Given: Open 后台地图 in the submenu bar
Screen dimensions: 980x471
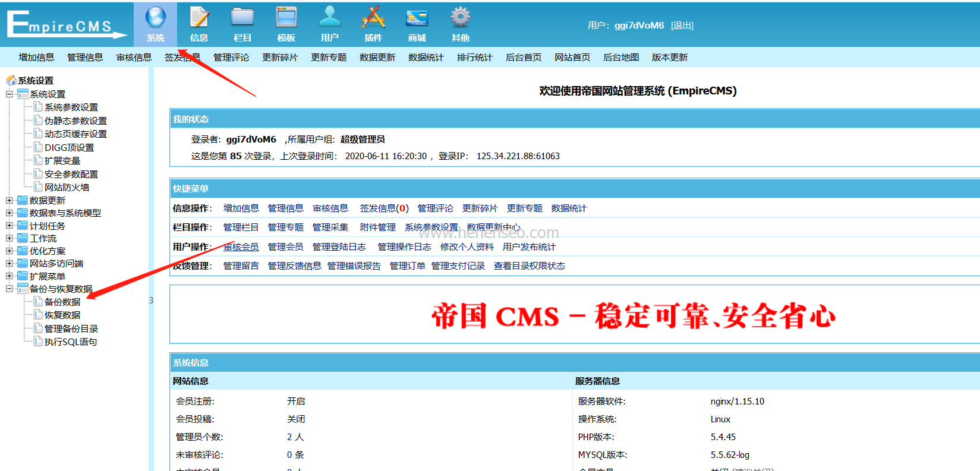Looking at the screenshot, I should pos(621,58).
